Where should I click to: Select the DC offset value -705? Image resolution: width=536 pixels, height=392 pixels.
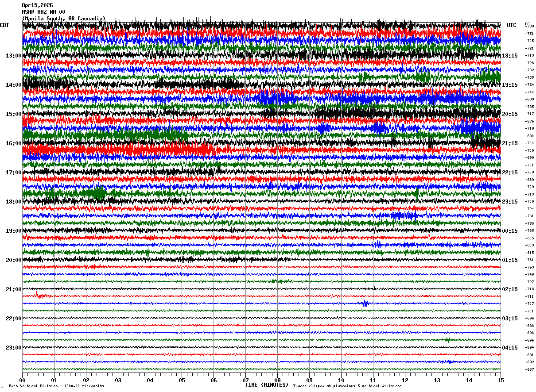pos(529,41)
